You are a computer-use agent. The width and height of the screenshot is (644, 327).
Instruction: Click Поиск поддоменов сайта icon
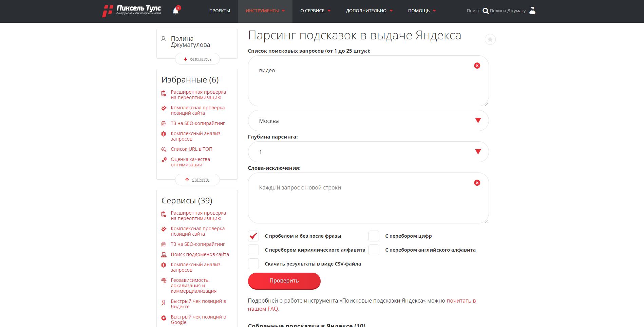point(164,255)
